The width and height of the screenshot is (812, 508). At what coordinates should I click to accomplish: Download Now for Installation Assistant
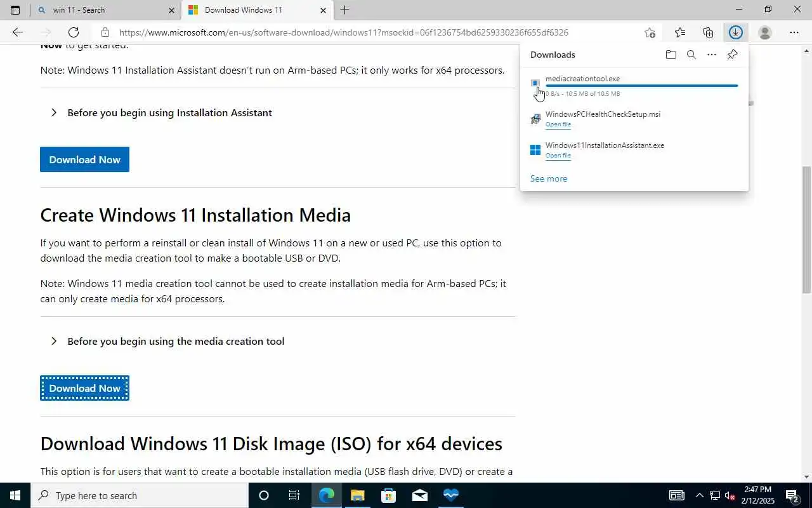tap(84, 159)
